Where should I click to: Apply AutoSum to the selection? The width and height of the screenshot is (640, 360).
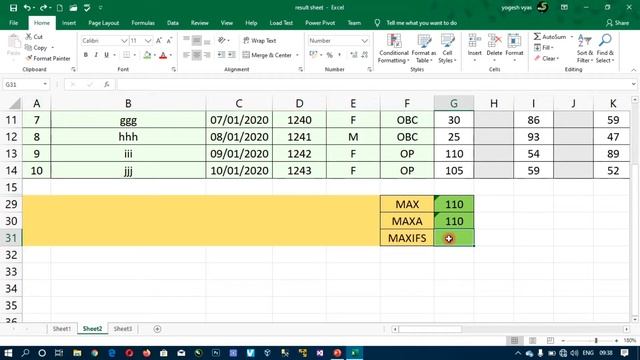(x=549, y=37)
